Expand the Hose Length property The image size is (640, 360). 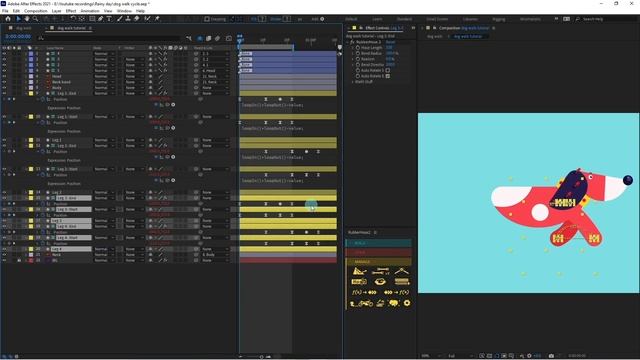pos(353,48)
